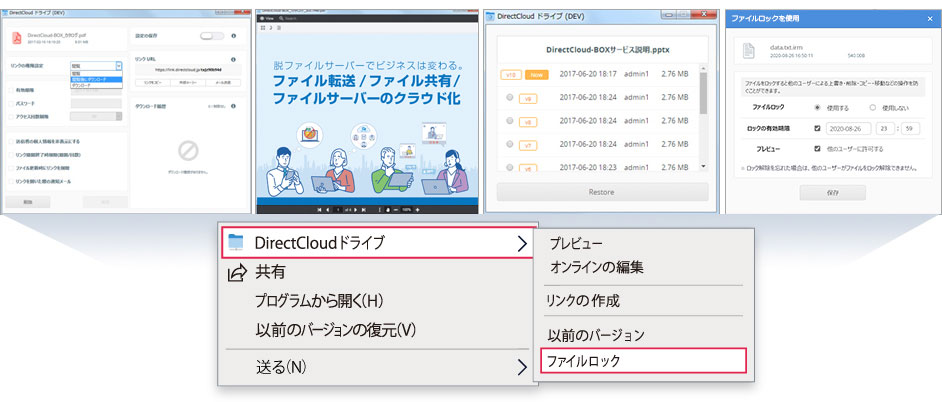The image size is (942, 402).
Task: Expand the chevron next to 送る(N)
Action: (521, 367)
